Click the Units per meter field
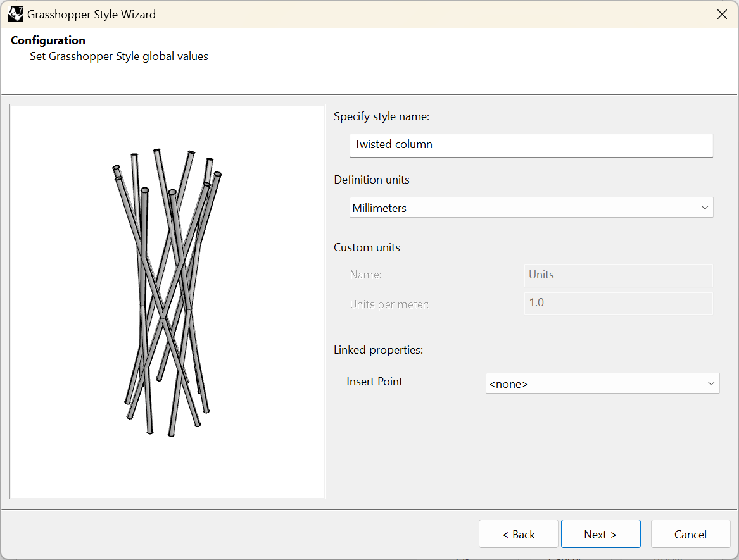This screenshot has width=739, height=560. pos(618,303)
